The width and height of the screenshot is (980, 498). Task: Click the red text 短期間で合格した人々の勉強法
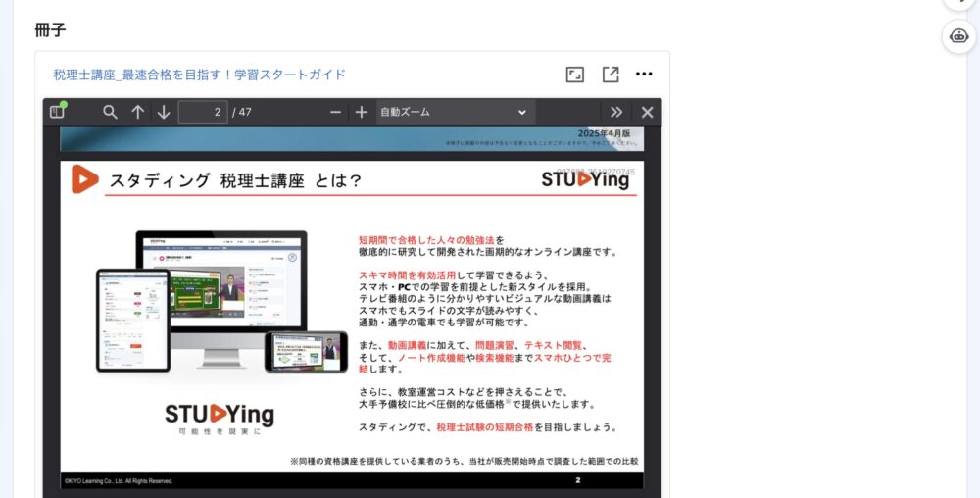[x=426, y=240]
